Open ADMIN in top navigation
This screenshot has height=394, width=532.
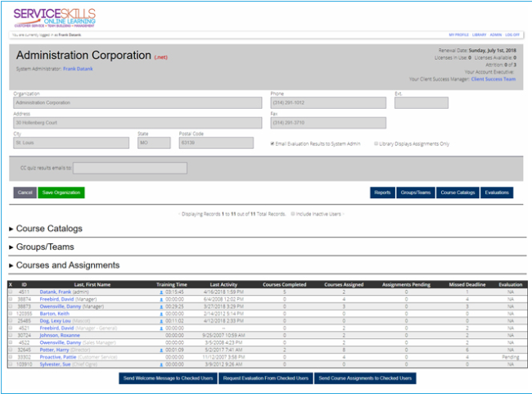[x=496, y=34]
